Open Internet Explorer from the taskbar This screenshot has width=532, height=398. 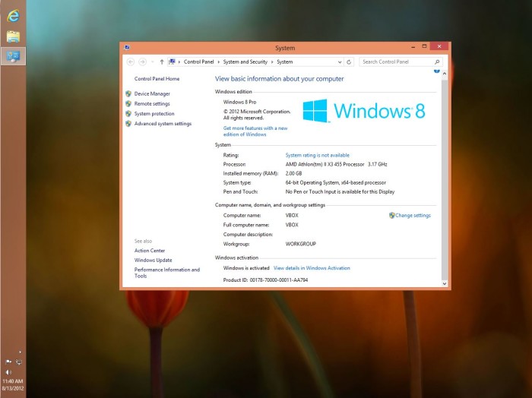tap(13, 16)
